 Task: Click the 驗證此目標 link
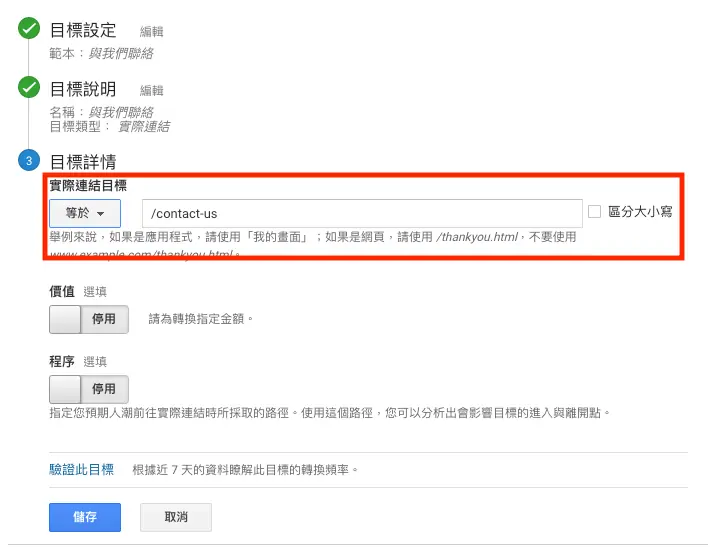(x=82, y=469)
